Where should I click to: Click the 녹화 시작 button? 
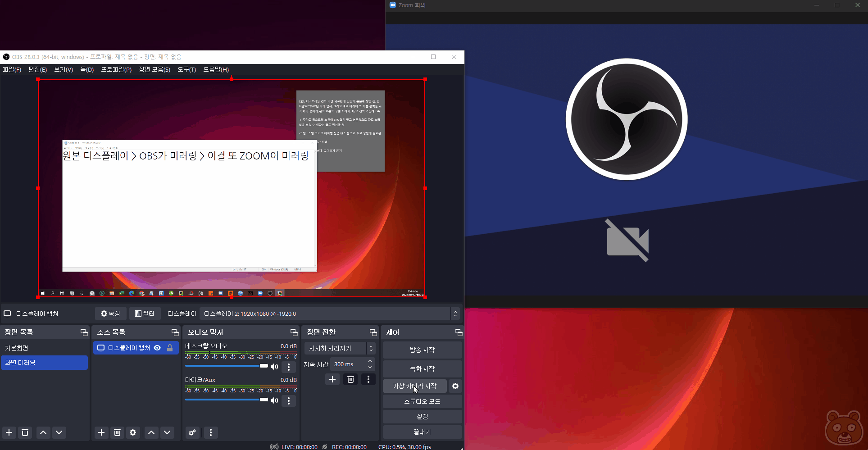(422, 369)
